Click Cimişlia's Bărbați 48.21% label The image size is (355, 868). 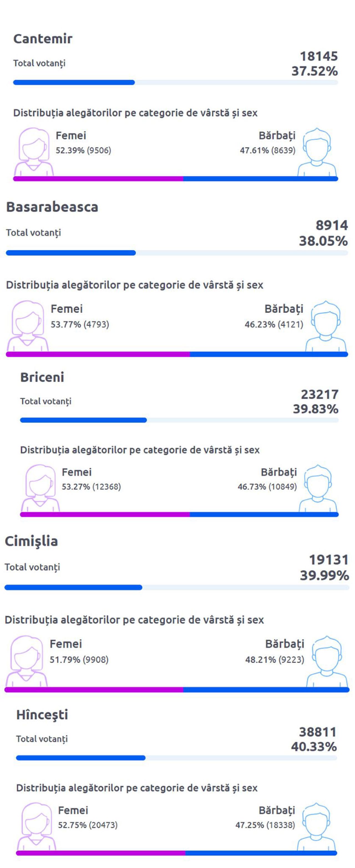tap(275, 659)
